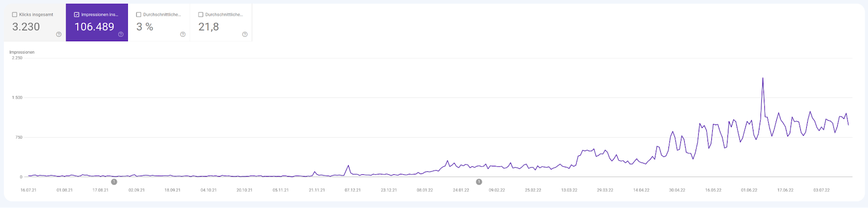Click the 16.07.21 date label

point(28,190)
